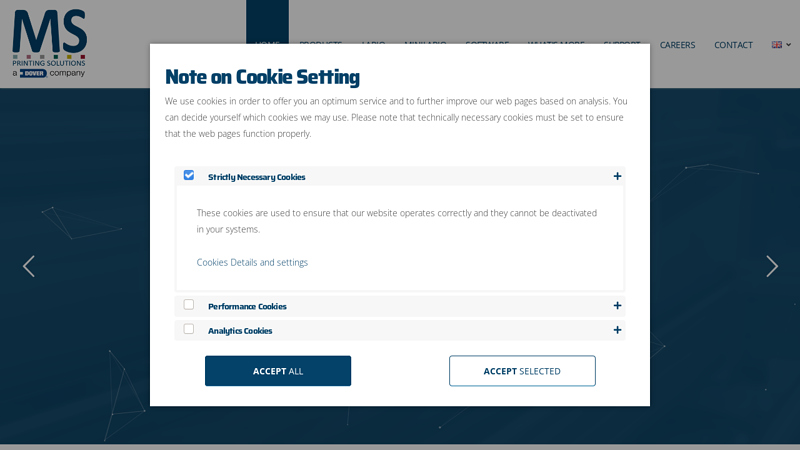Toggle the Strictly Necessary Cookies checkbox

click(x=189, y=175)
